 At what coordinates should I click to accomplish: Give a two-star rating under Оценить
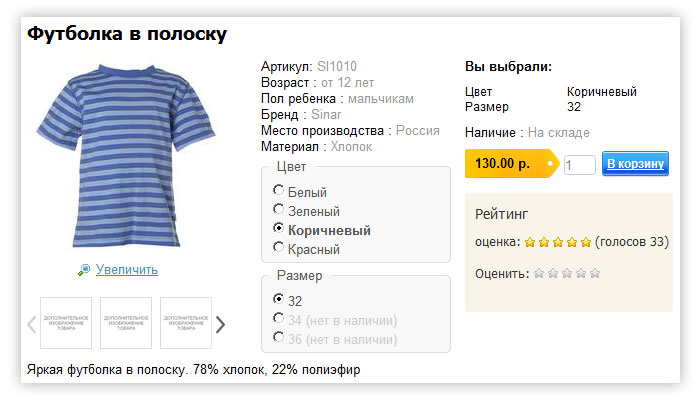553,273
